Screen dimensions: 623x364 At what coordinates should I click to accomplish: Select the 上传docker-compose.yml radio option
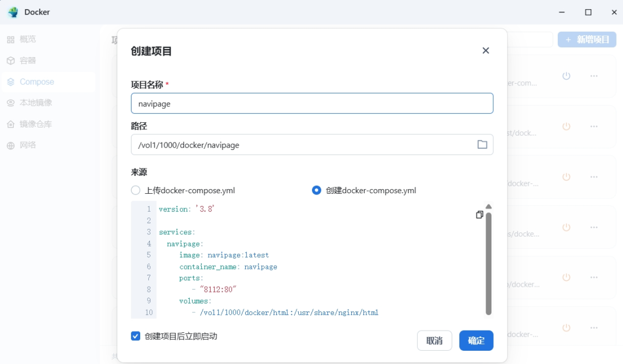[x=136, y=190]
